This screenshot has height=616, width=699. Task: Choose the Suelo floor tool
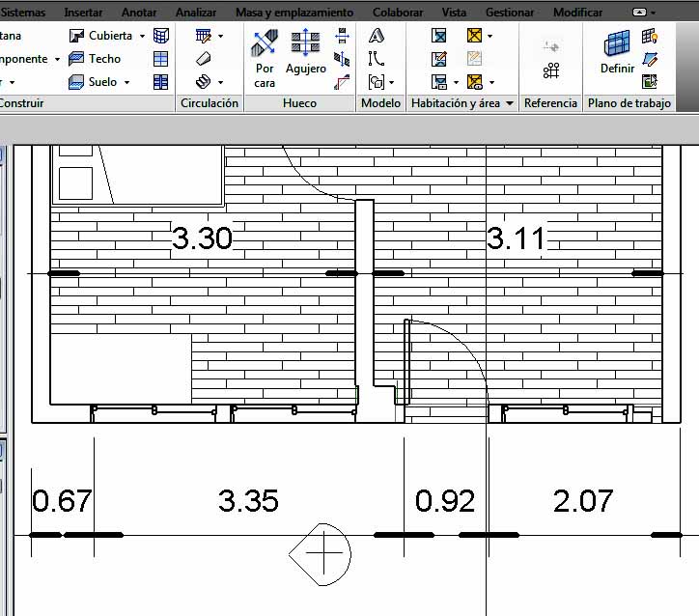(x=94, y=82)
